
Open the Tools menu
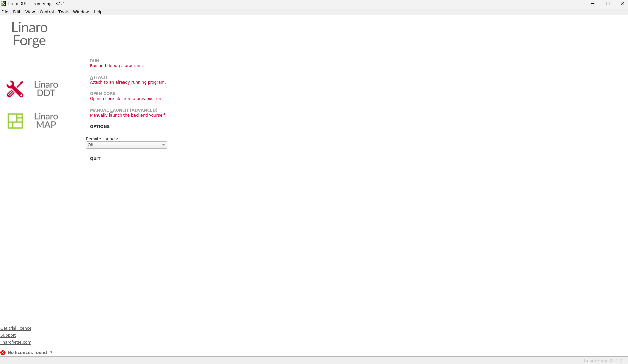[63, 12]
